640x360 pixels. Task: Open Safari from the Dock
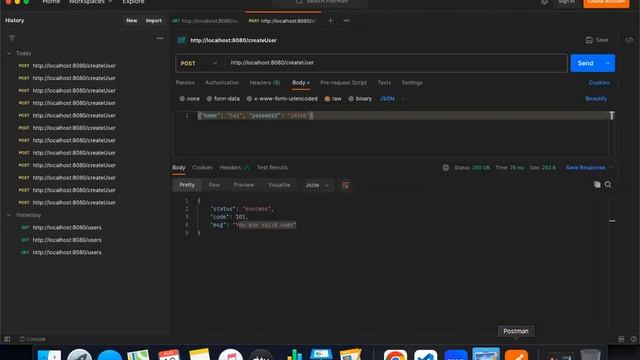pyautogui.click(x=110, y=355)
